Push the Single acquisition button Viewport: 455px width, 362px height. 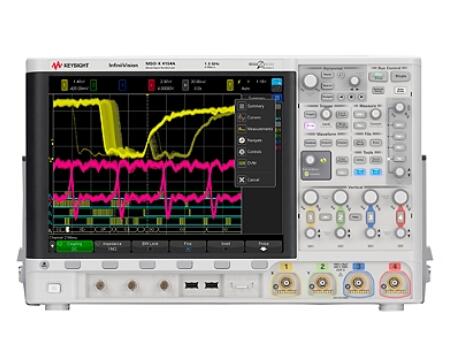click(x=401, y=76)
